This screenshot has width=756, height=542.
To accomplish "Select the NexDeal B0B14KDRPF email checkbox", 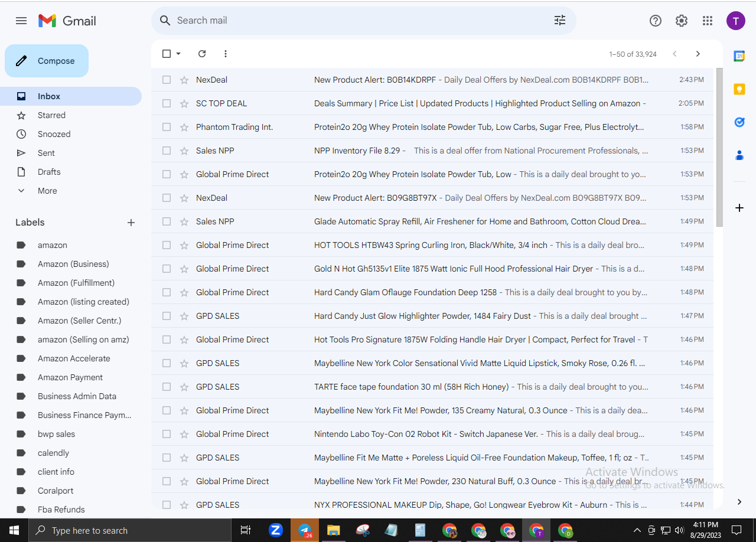I will click(x=167, y=80).
